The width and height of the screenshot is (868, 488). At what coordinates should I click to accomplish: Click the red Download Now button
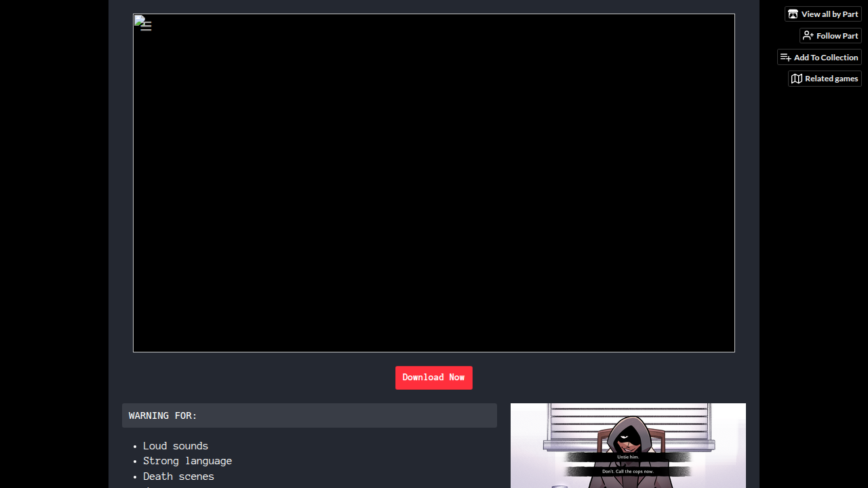(x=434, y=378)
